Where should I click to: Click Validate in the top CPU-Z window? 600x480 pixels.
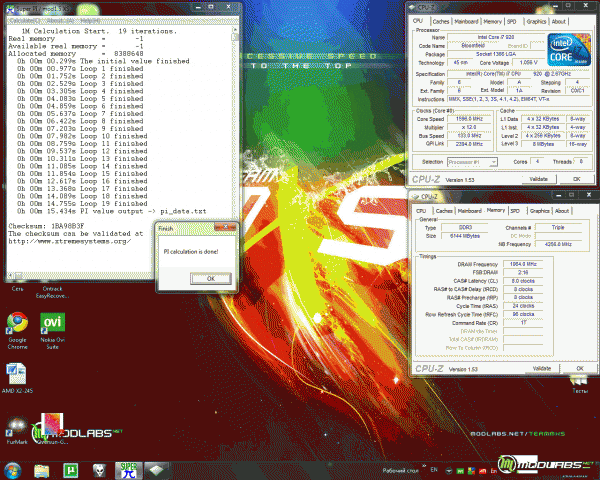pos(538,179)
